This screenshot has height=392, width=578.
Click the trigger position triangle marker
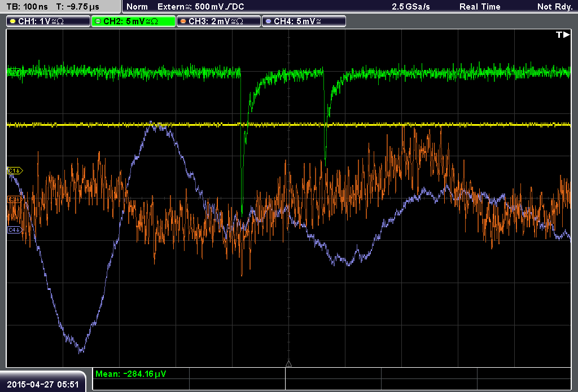288,364
